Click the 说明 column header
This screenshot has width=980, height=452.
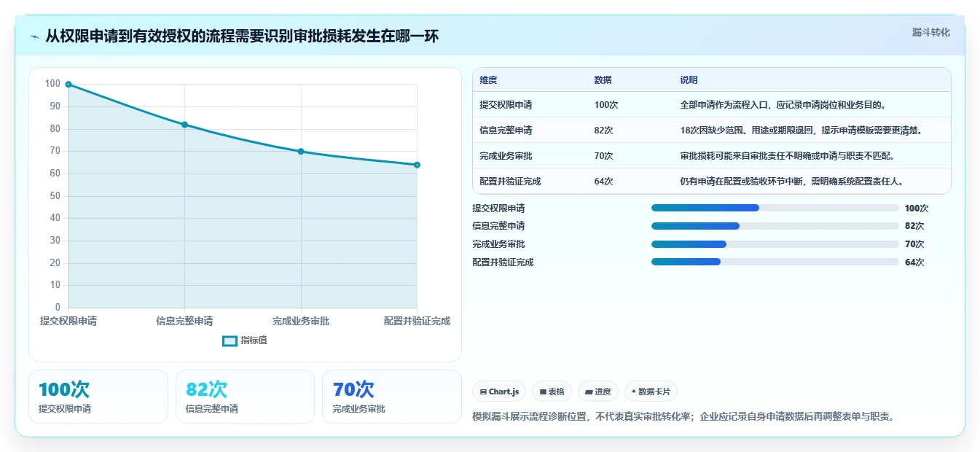[x=689, y=80]
